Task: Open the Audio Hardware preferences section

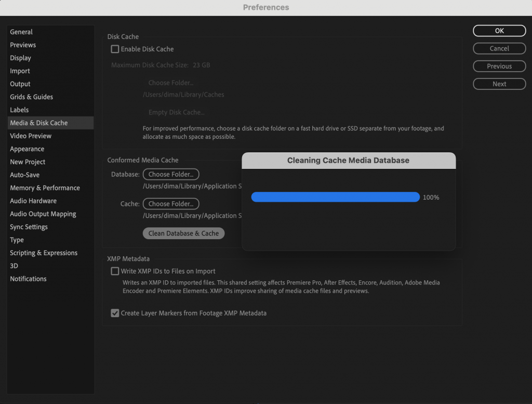Action: (x=33, y=201)
